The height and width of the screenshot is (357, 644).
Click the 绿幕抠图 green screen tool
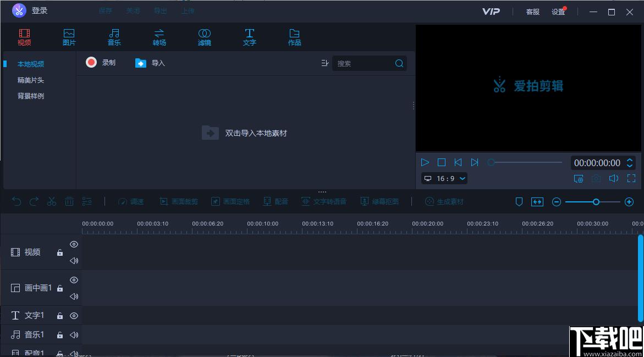[379, 202]
